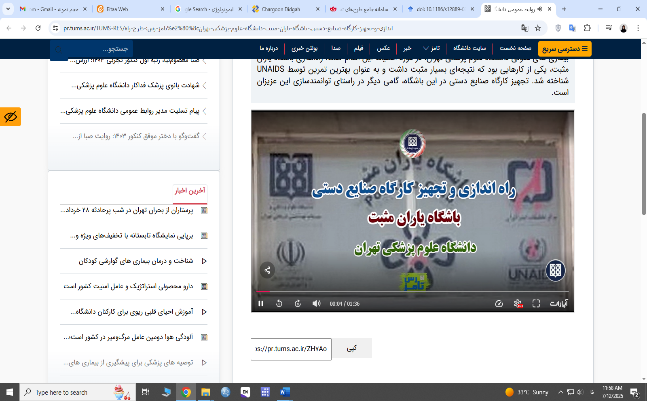
Task: Pause the video with the pause button
Action: (x=261, y=304)
